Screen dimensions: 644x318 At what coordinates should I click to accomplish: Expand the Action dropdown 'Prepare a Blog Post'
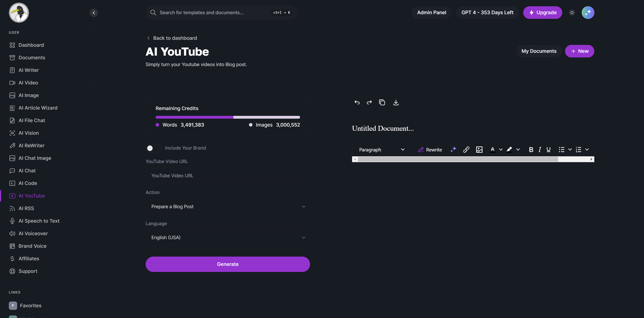pos(228,207)
